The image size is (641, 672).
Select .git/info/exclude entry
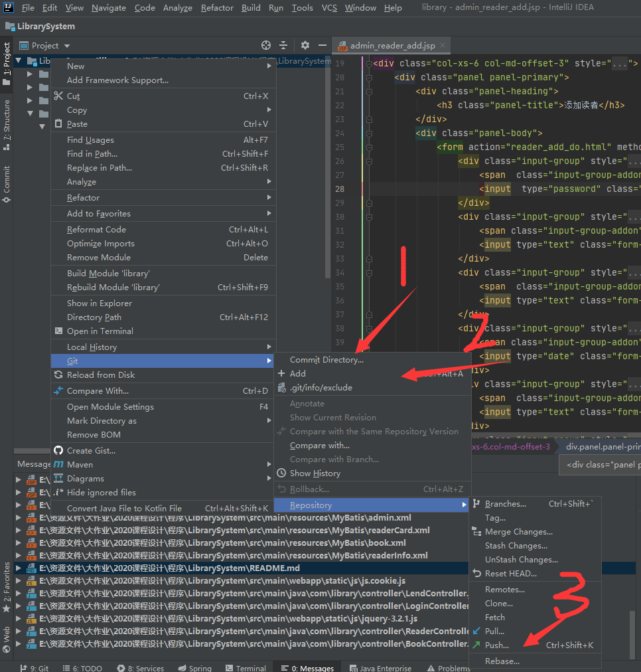(372, 387)
